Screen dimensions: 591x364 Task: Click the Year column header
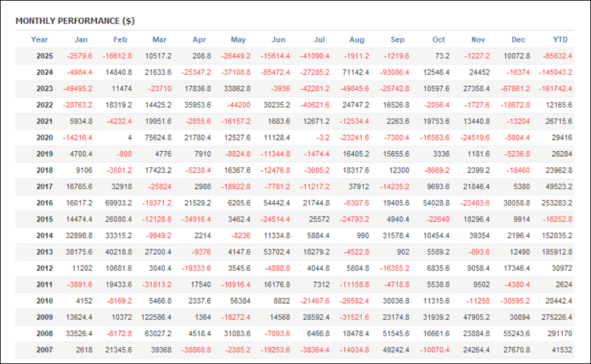(39, 39)
